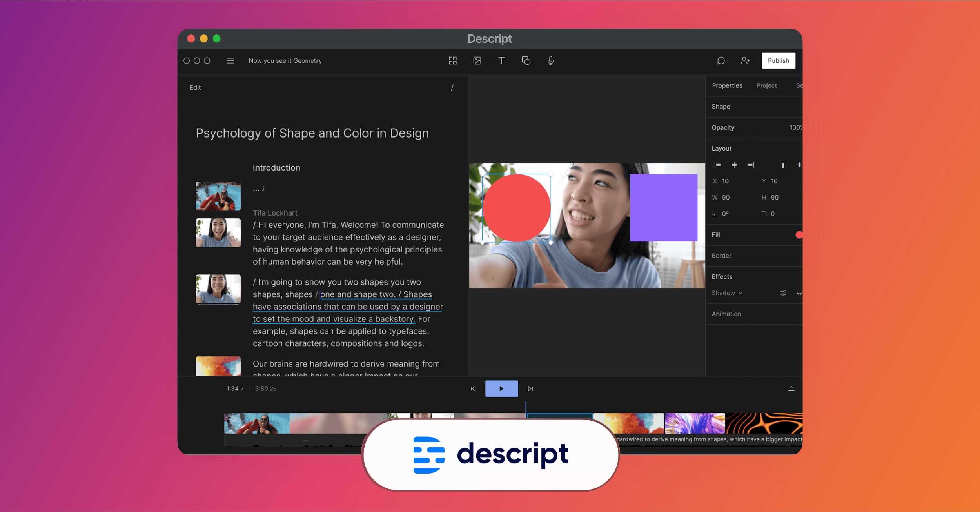Click the highlighted text one and shape two
980x512 pixels.
358,294
